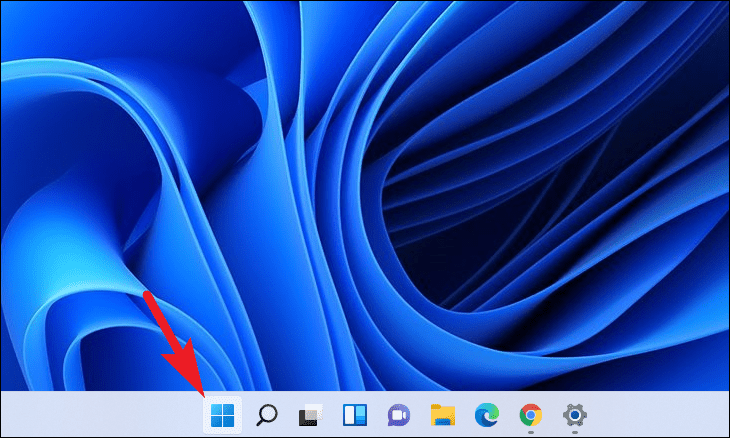
Task: Open Settings gear on the taskbar
Action: 575,415
